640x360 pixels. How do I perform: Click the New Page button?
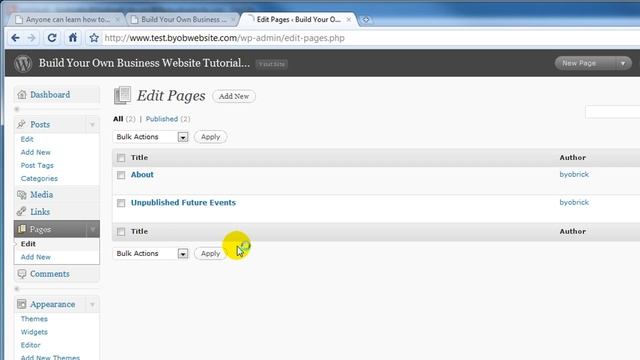tap(579, 63)
